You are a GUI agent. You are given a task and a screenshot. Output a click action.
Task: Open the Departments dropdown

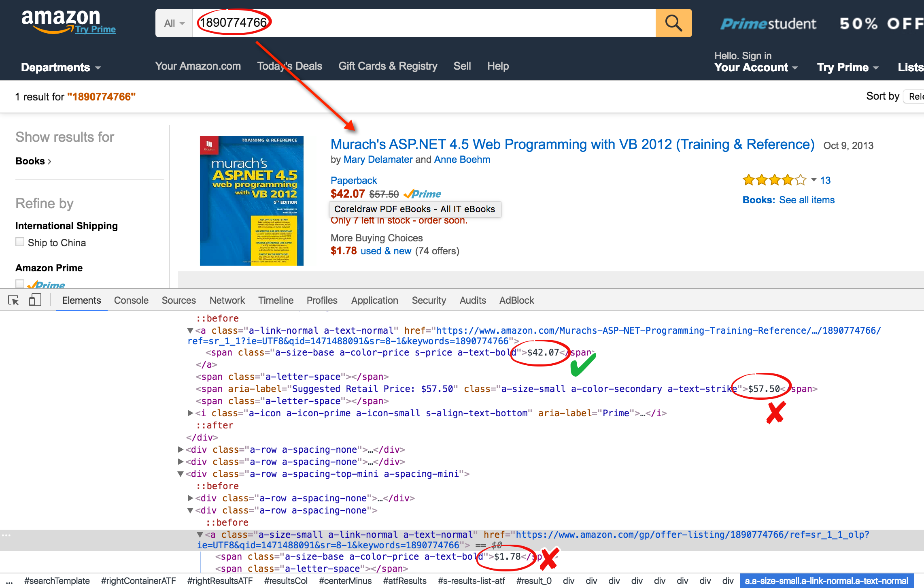pyautogui.click(x=61, y=67)
